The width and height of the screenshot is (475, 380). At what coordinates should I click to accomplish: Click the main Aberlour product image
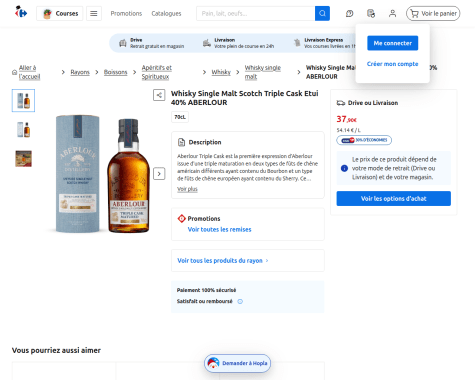[102, 173]
